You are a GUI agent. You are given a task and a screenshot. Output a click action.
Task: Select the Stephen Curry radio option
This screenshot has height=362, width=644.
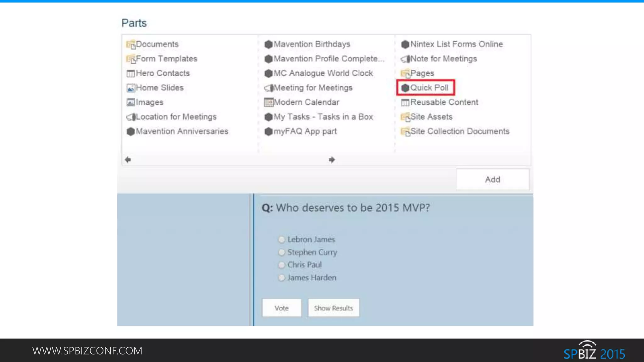(x=281, y=252)
